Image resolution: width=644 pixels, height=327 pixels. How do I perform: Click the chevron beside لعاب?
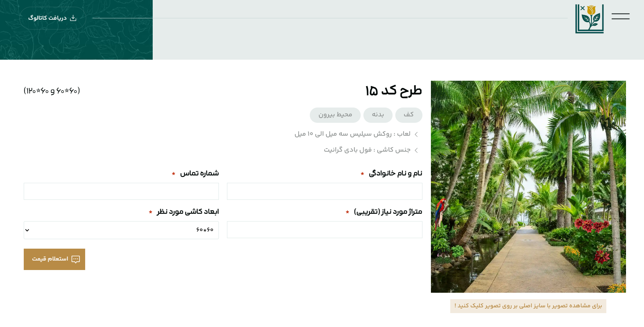point(416,134)
